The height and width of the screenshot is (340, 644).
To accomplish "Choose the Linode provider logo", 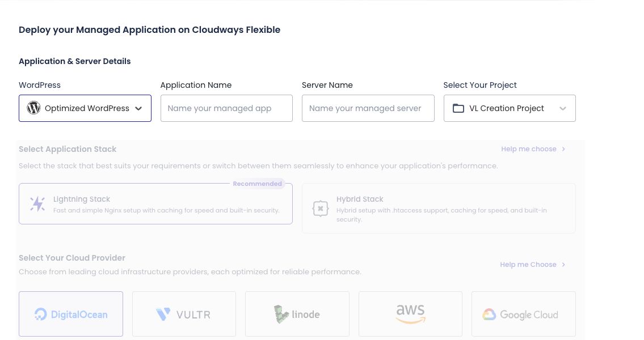I will [x=297, y=314].
